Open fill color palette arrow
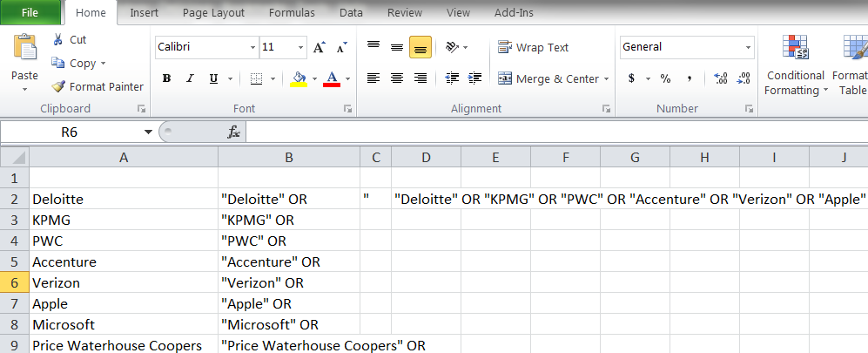Viewport: 868px width, 353px height. tap(314, 78)
